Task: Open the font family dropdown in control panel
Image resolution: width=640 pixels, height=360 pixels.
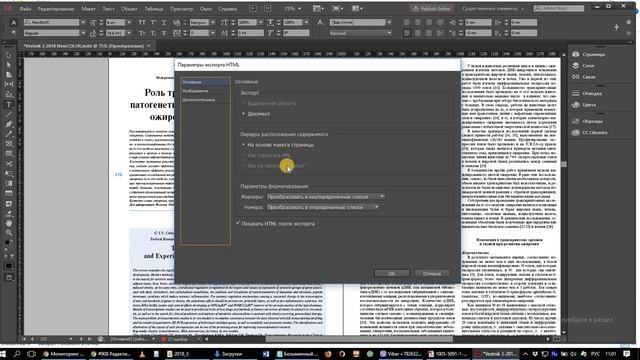Action: [83, 22]
